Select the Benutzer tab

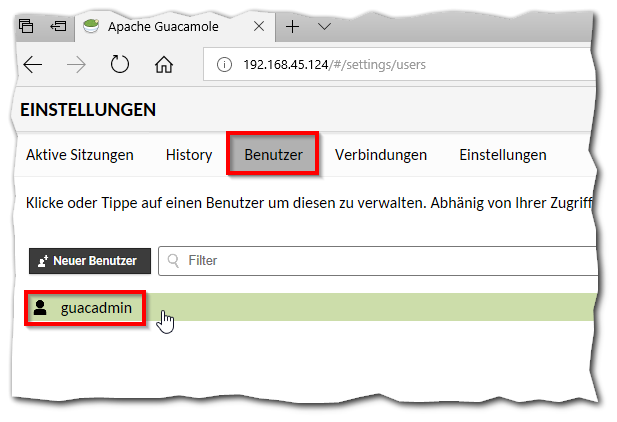click(x=273, y=155)
